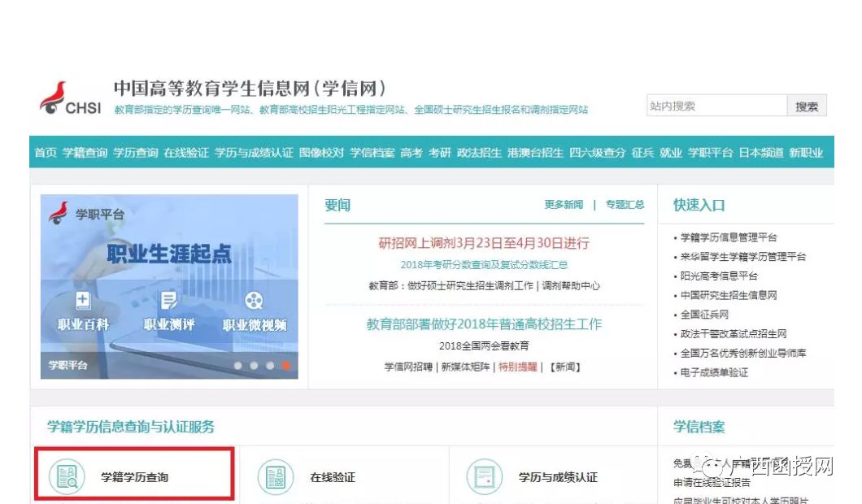Screen dimensions: 862x504
Task: Click the 在线验证 round icon
Action: pyautogui.click(x=276, y=476)
